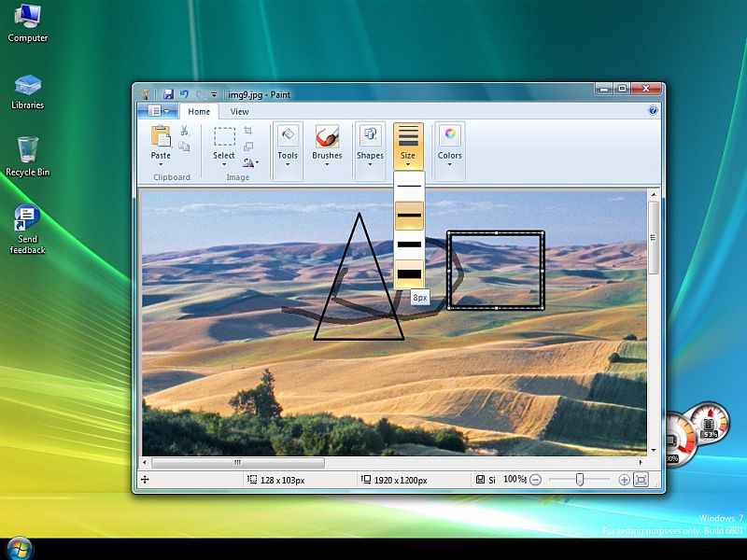Image resolution: width=747 pixels, height=560 pixels.
Task: Click the Paint Help question mark icon
Action: (x=654, y=111)
